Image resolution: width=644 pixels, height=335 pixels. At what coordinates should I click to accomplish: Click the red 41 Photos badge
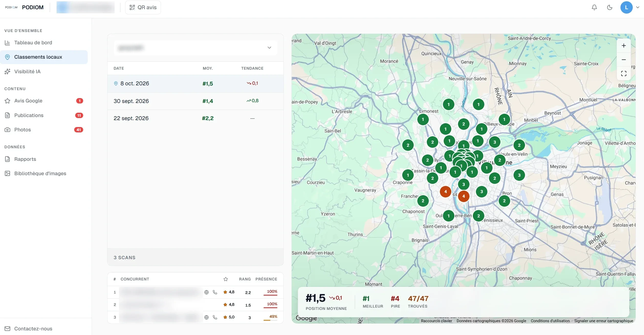79,130
